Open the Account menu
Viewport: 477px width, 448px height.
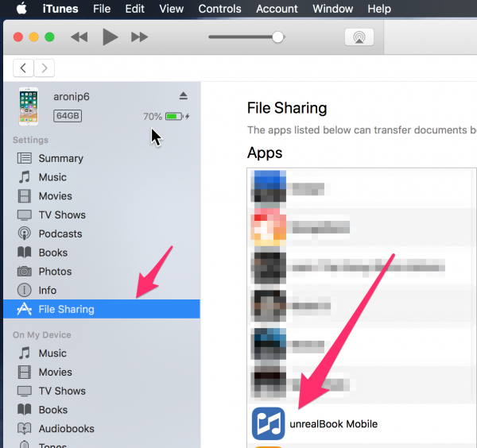coord(277,9)
